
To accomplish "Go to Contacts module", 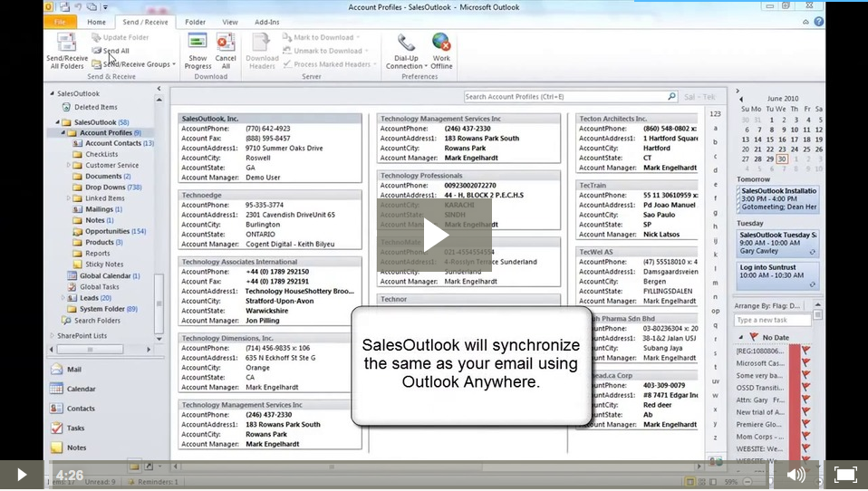I will pyautogui.click(x=81, y=409).
